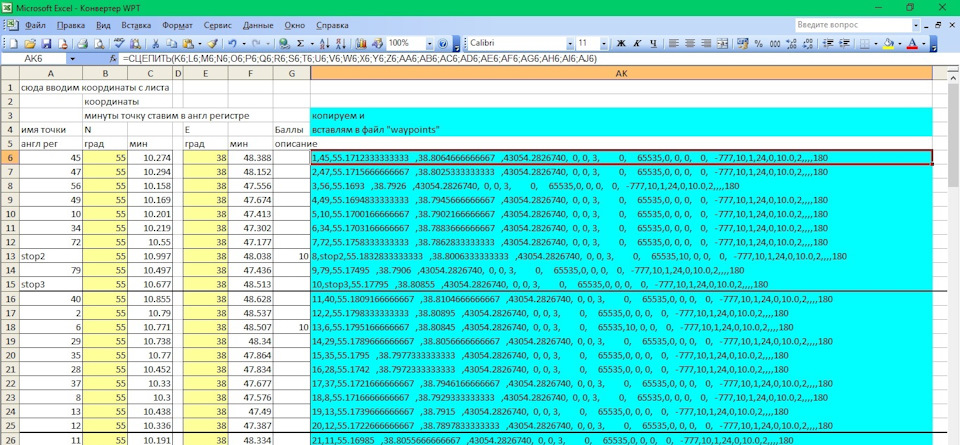
Task: Click the Print icon
Action: click(x=82, y=44)
